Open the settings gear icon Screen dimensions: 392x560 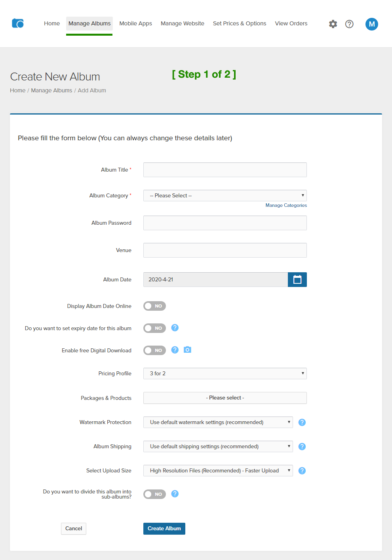click(x=333, y=24)
